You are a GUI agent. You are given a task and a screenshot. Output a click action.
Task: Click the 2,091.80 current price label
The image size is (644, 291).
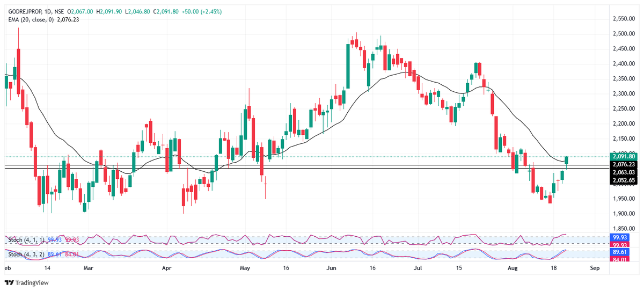(x=623, y=157)
